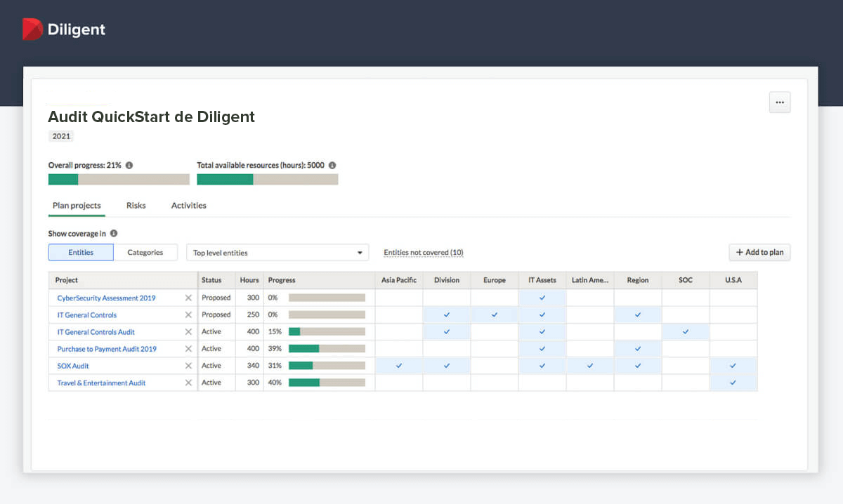This screenshot has height=504, width=843.
Task: Open Travel & Entertainment Audit project link
Action: pyautogui.click(x=101, y=383)
